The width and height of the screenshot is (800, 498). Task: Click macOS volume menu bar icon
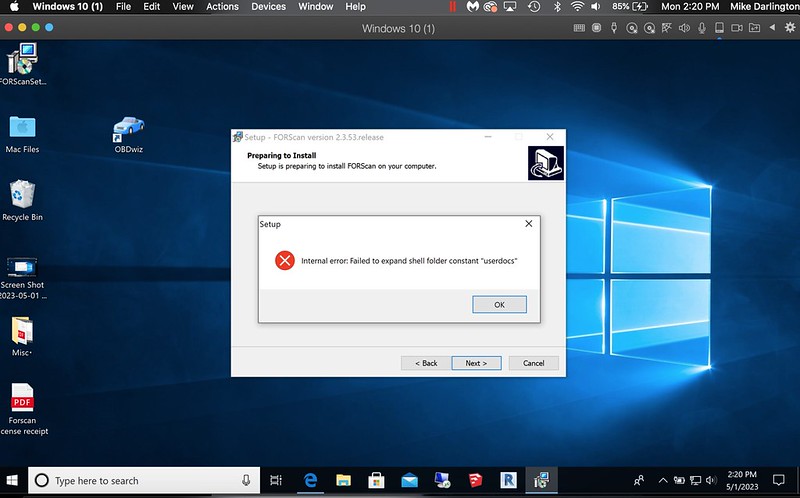(595, 7)
